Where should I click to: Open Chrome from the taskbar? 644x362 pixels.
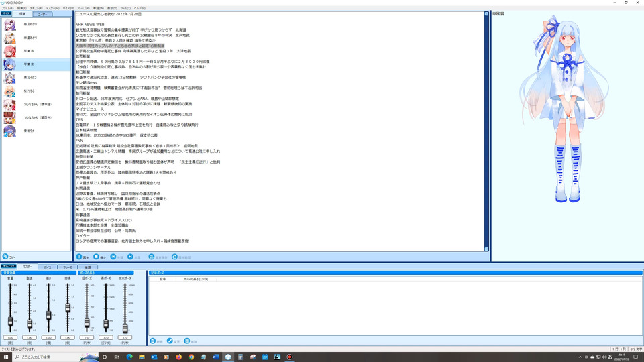pos(191,357)
